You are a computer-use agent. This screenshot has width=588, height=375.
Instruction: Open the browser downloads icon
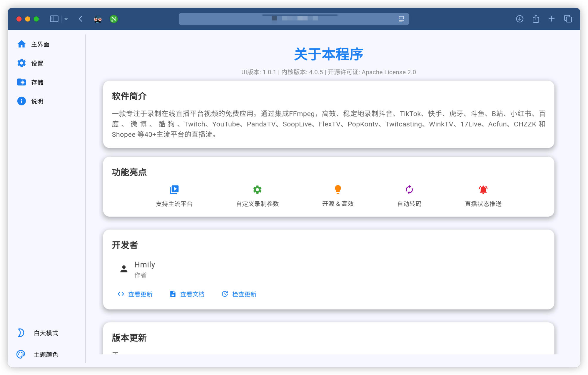click(520, 19)
